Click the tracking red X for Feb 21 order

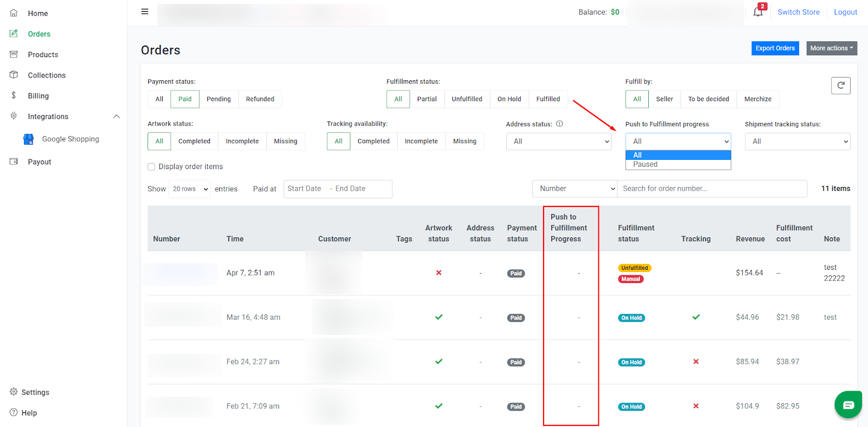pyautogui.click(x=696, y=406)
